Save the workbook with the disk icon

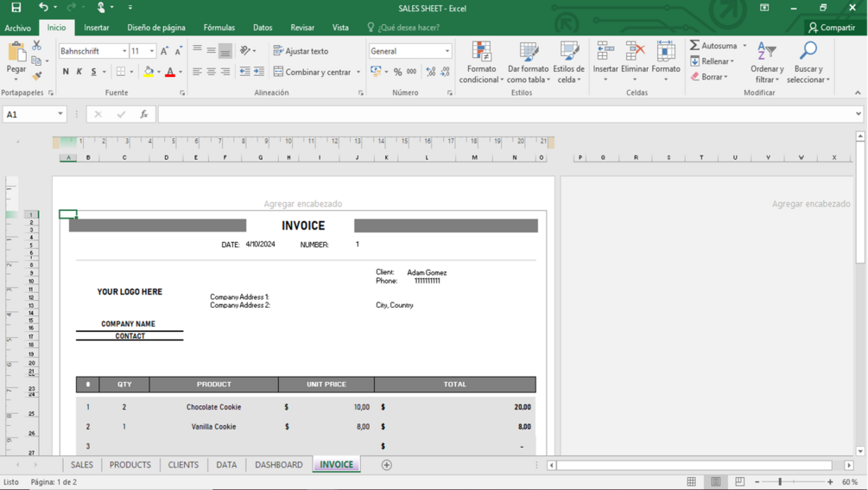point(16,8)
